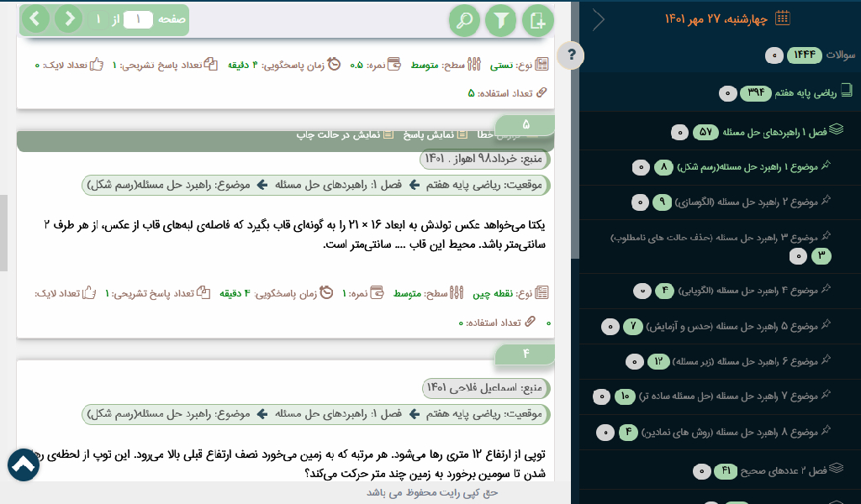Click the موقعیت breadcrumb under question 4
Viewport: 861px width, 504px height.
pyautogui.click(x=315, y=414)
